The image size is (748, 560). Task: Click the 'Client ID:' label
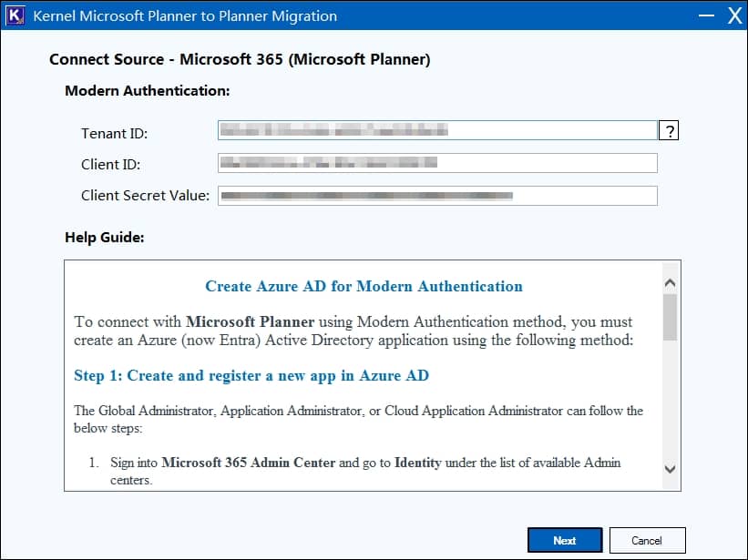coord(110,165)
